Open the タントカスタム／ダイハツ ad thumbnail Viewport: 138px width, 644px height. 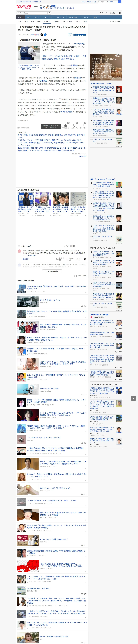(x=28, y=301)
